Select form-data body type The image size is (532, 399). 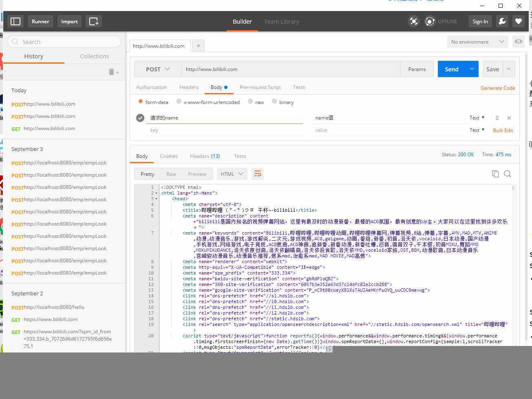pyautogui.click(x=141, y=102)
